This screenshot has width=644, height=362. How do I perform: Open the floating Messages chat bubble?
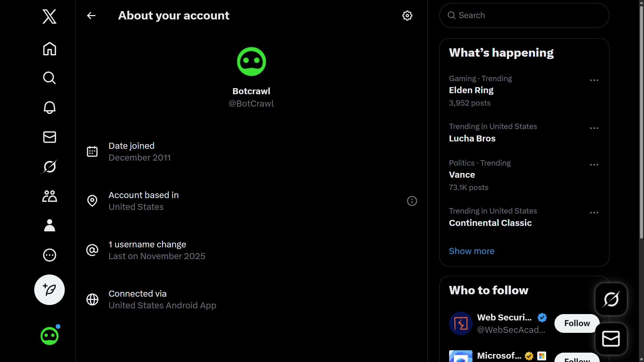tap(610, 339)
